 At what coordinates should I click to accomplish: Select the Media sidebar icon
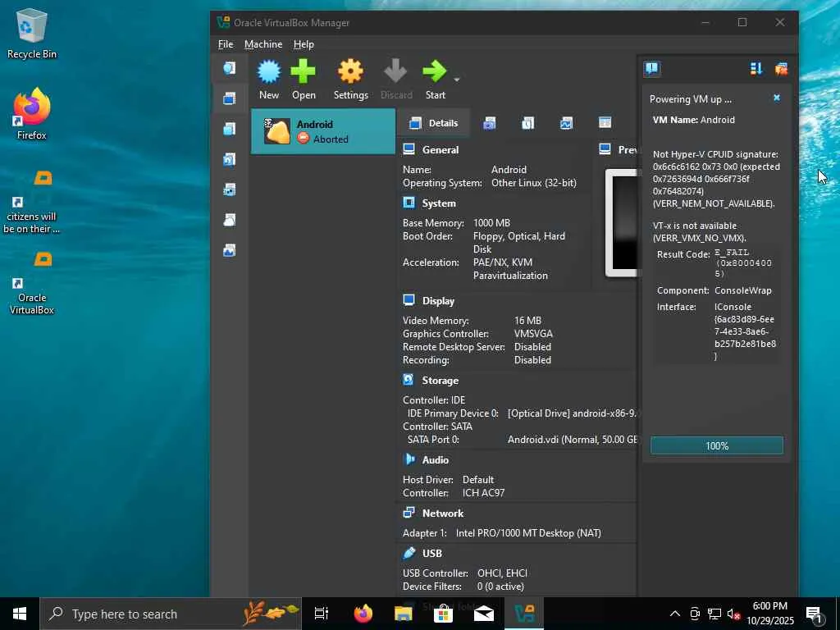(230, 159)
